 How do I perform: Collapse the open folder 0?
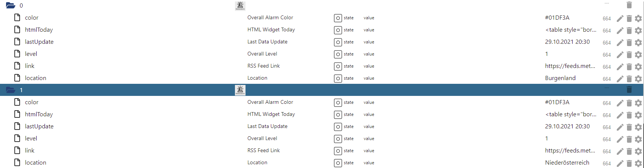11,6
